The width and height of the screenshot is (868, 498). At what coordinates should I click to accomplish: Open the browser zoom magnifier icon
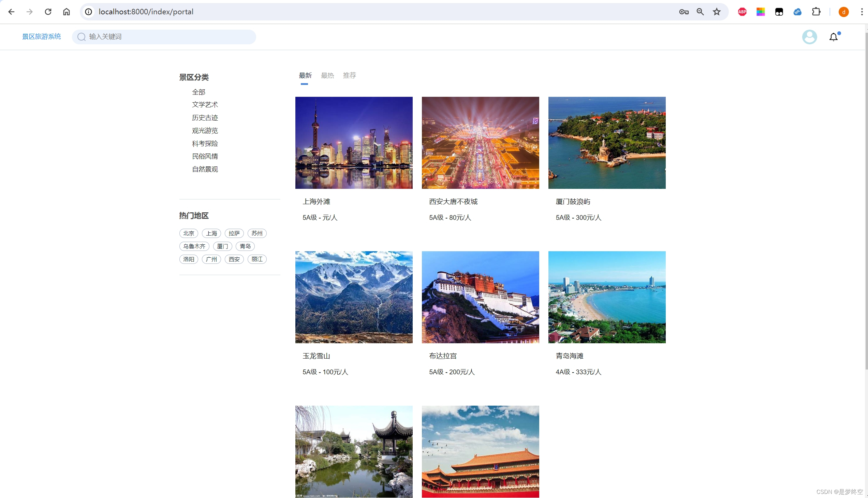pyautogui.click(x=700, y=12)
